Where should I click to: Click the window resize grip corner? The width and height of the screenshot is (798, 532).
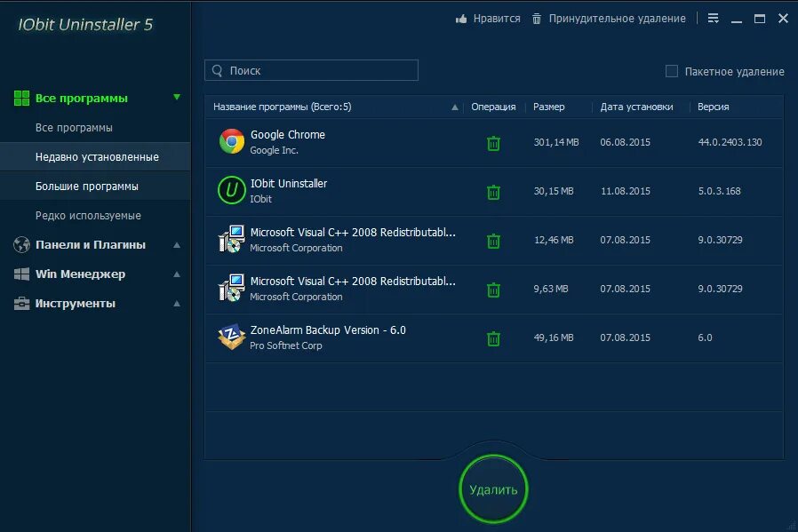click(792, 525)
